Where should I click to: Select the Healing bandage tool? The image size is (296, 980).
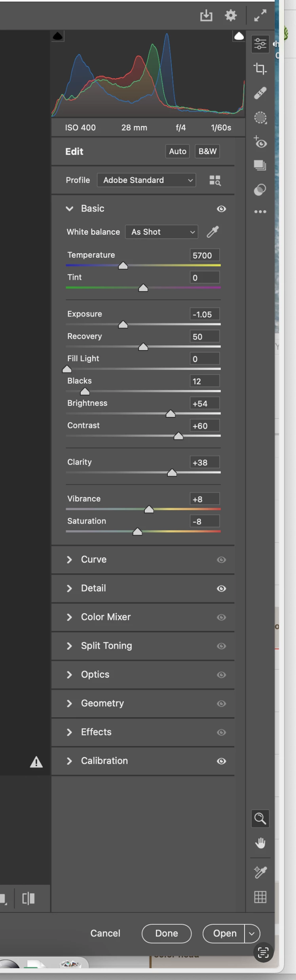pyautogui.click(x=260, y=93)
